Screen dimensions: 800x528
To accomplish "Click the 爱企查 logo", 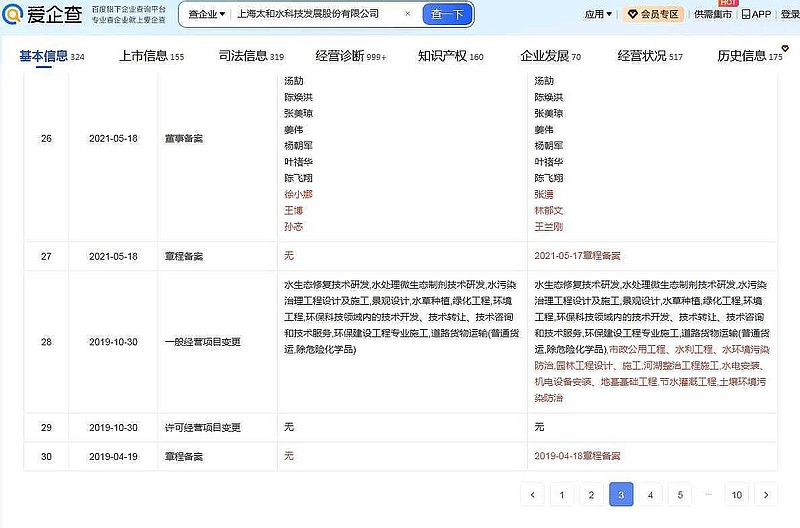I will pyautogui.click(x=42, y=15).
